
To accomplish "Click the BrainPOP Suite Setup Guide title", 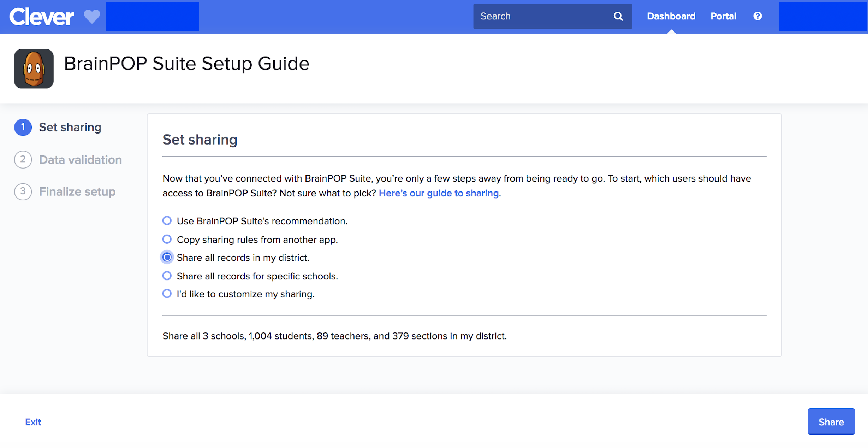I will coord(186,64).
